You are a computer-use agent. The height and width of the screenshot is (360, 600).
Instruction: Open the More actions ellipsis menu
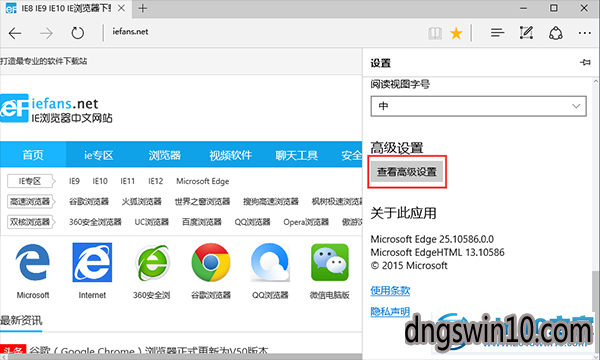584,33
